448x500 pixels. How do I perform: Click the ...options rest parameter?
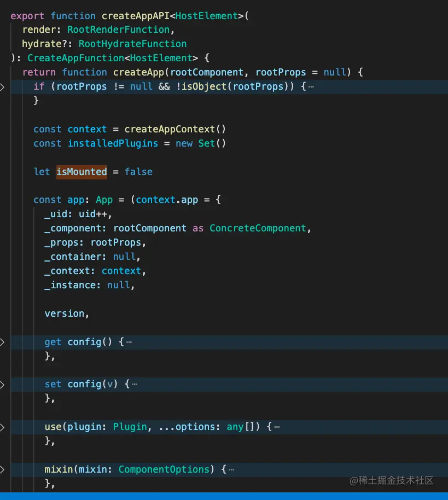click(x=187, y=427)
